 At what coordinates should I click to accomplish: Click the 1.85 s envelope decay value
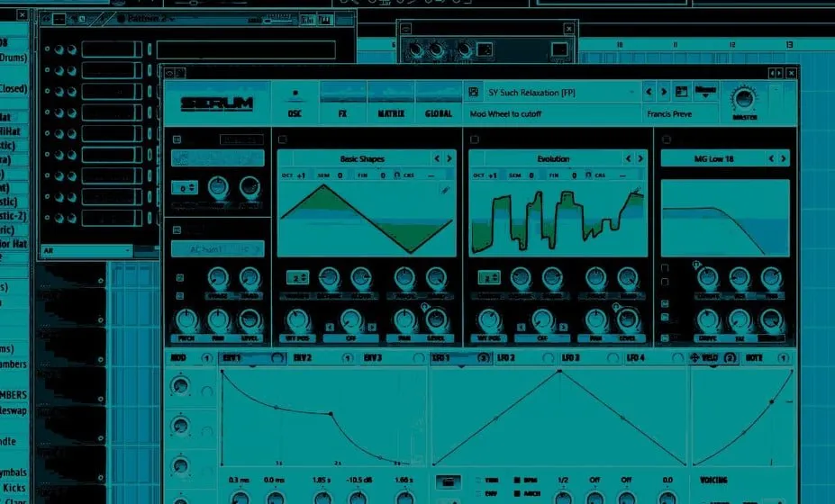pyautogui.click(x=321, y=480)
